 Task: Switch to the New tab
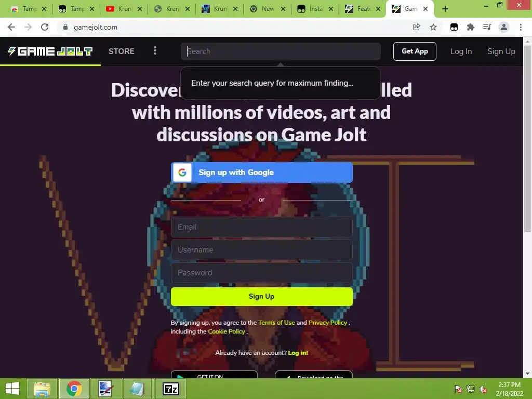point(268,9)
